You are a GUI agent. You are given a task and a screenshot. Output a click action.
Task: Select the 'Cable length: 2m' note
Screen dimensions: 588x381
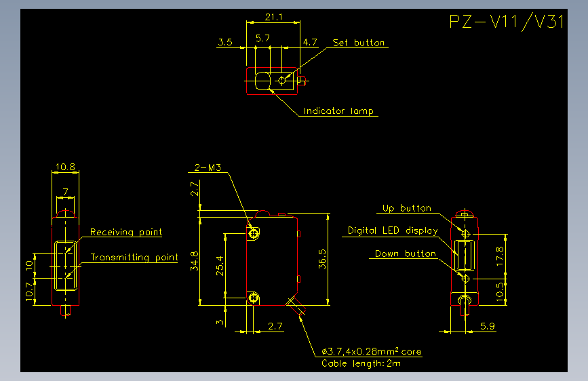[361, 363]
